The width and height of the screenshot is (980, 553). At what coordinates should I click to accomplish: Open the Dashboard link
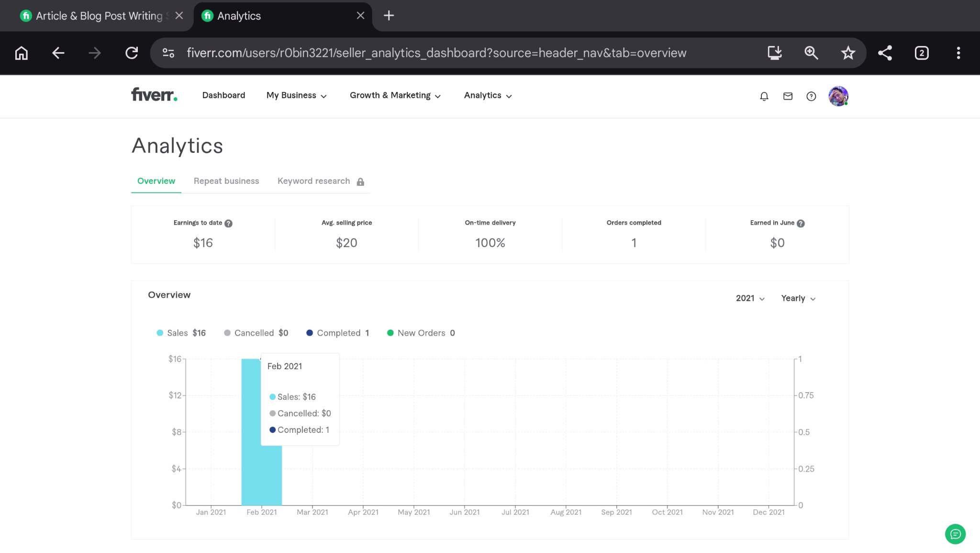pos(223,95)
